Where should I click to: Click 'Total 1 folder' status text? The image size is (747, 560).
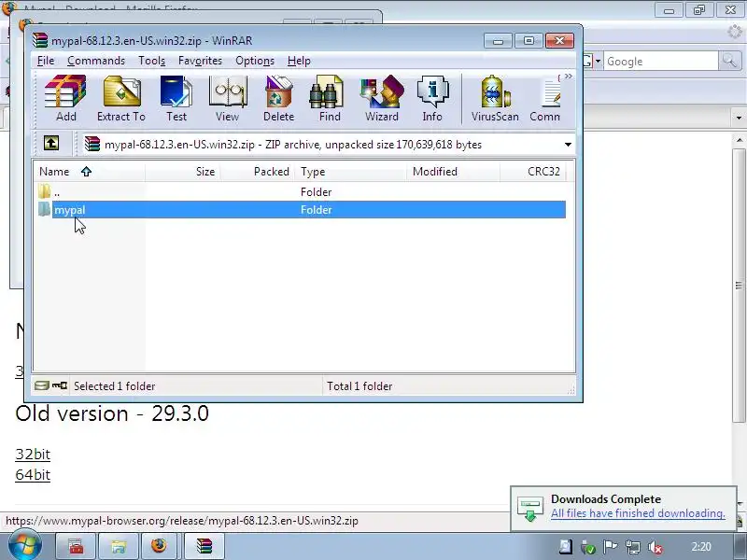click(x=359, y=386)
